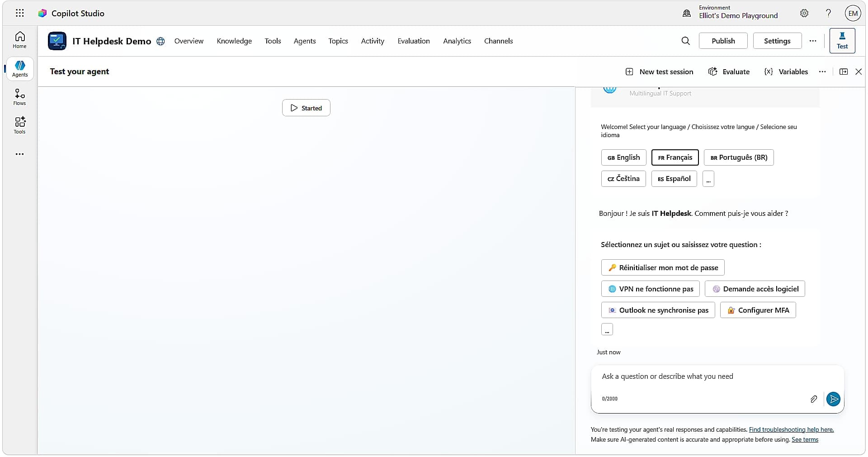Open Flows in the left sidebar

(19, 97)
